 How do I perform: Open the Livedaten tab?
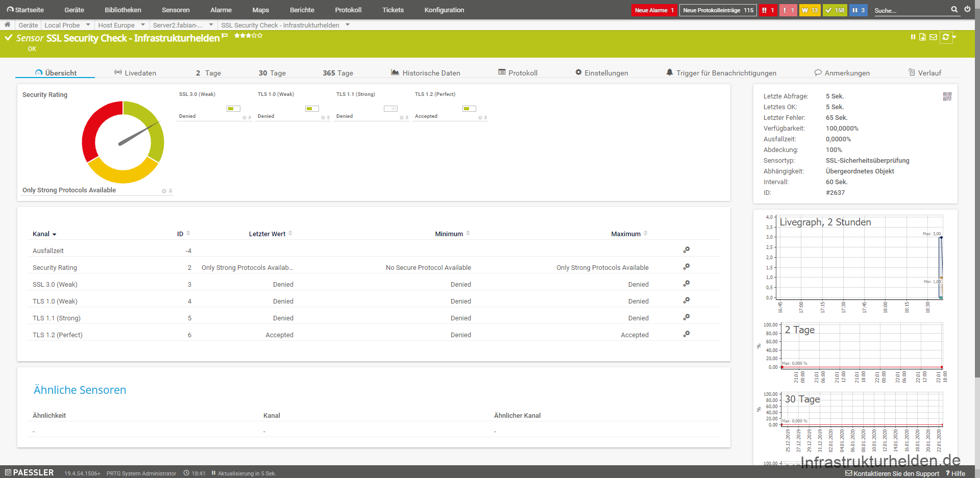coord(135,73)
